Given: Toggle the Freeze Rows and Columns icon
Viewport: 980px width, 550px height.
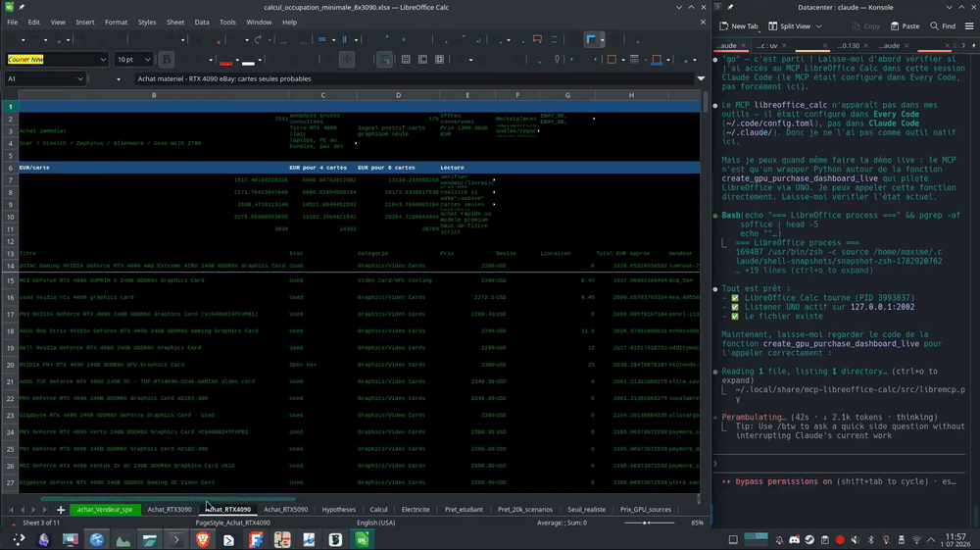Looking at the screenshot, I should pos(591,39).
